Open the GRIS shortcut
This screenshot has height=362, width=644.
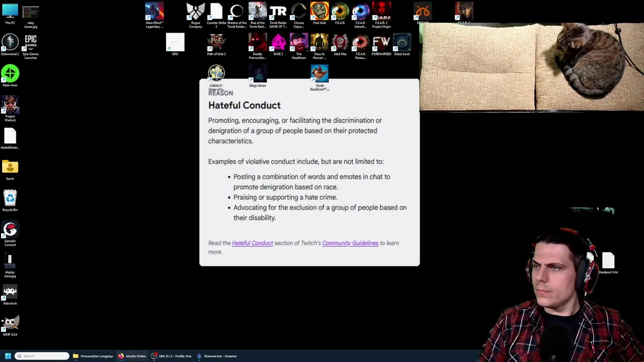pyautogui.click(x=175, y=45)
